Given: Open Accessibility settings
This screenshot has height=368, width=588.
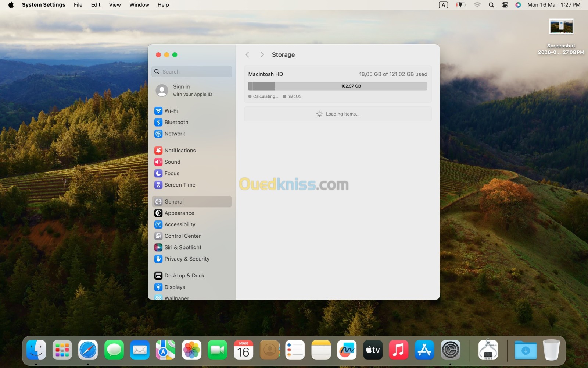Looking at the screenshot, I should point(191,224).
